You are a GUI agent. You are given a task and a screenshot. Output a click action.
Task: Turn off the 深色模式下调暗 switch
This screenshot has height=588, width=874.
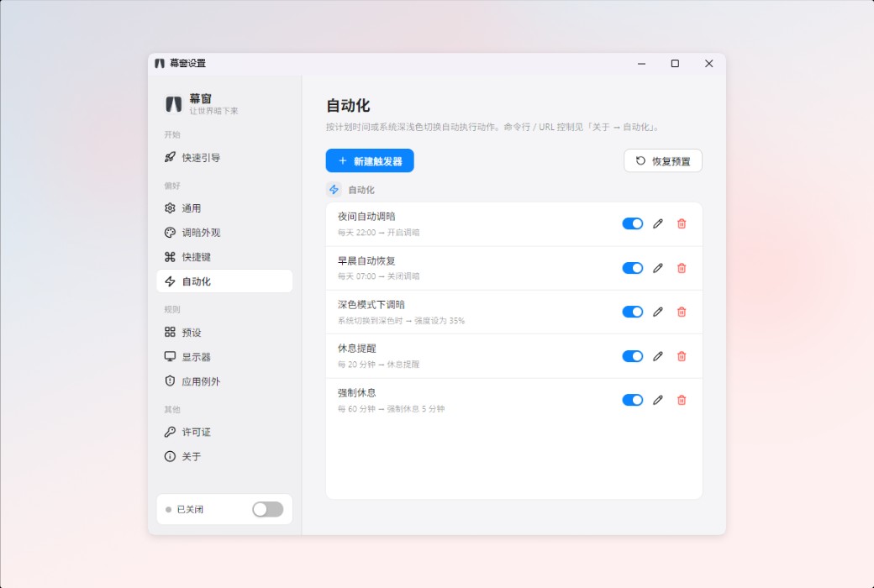(x=633, y=312)
